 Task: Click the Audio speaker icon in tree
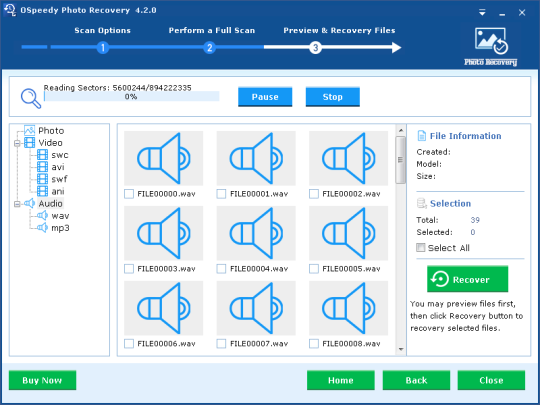click(x=30, y=204)
